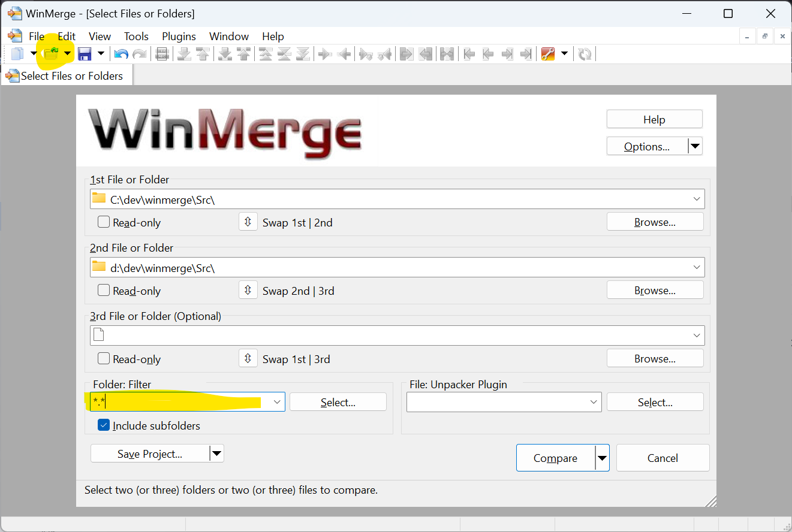Click the New compare toolbar icon
Viewport: 792px width, 532px height.
16,53
